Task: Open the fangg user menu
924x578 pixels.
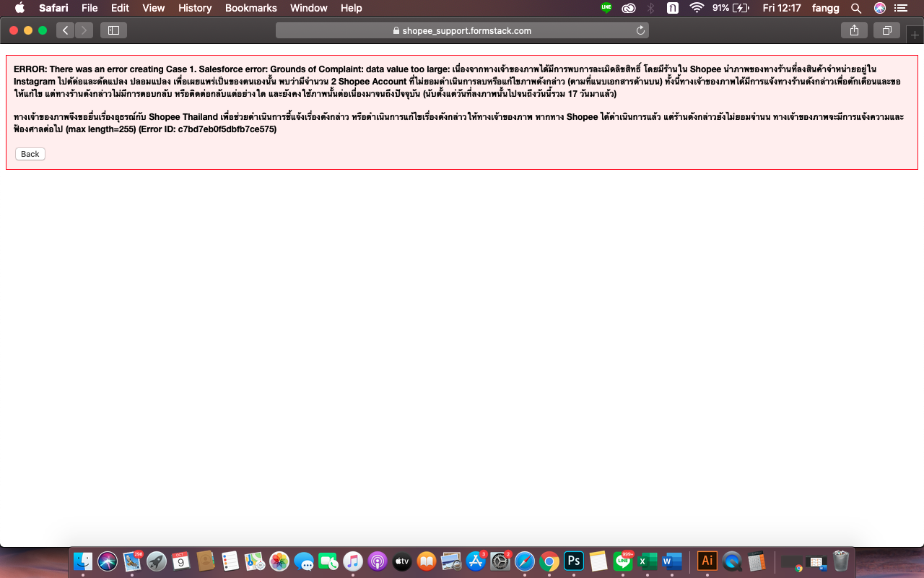Action: point(825,8)
